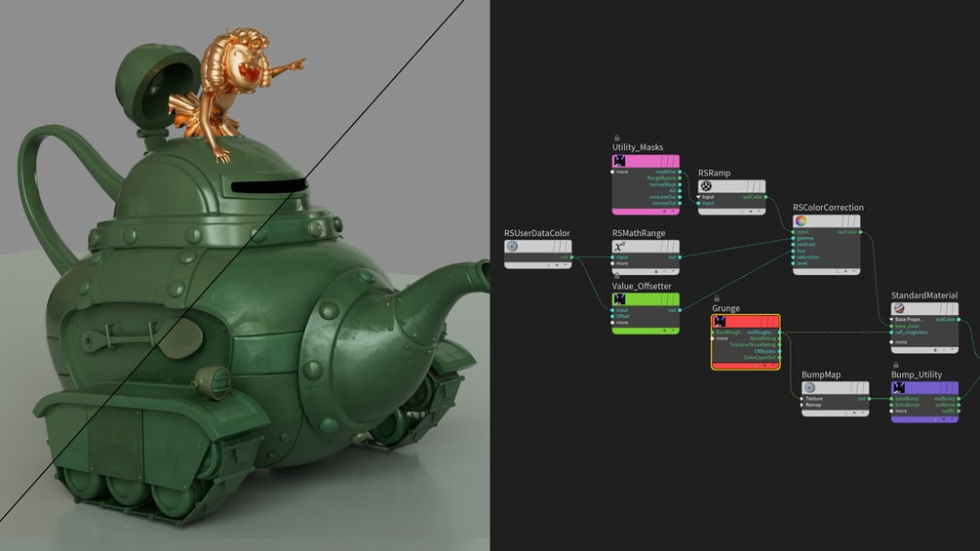Expand the BumpMap Remap input group
Screen dimensions: 980x551
coord(802,405)
